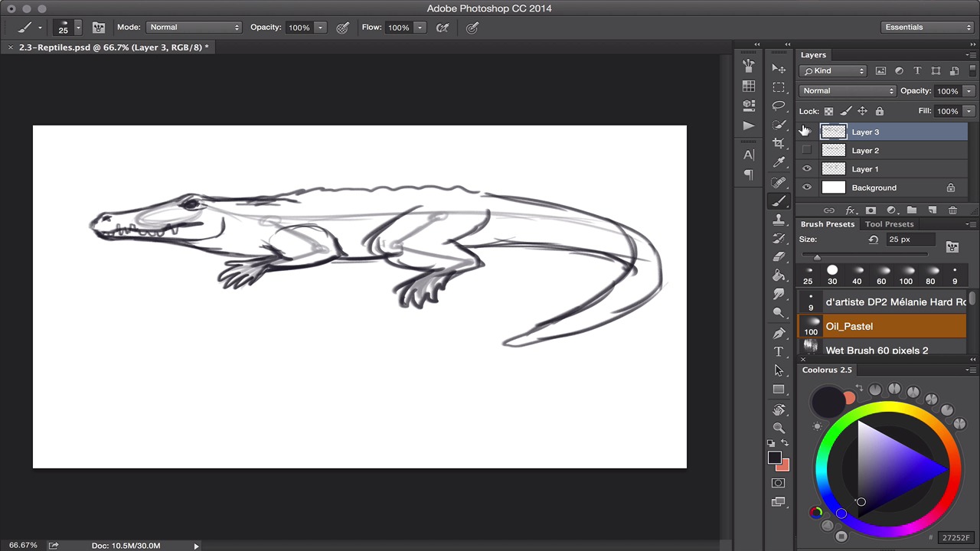
Task: Toggle Layer 1 visibility eye
Action: [806, 169]
